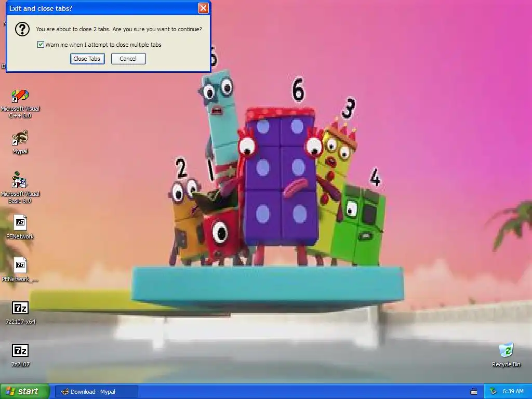Image resolution: width=532 pixels, height=399 pixels.
Task: Select the PENetwork_... archive icon
Action: (x=20, y=270)
